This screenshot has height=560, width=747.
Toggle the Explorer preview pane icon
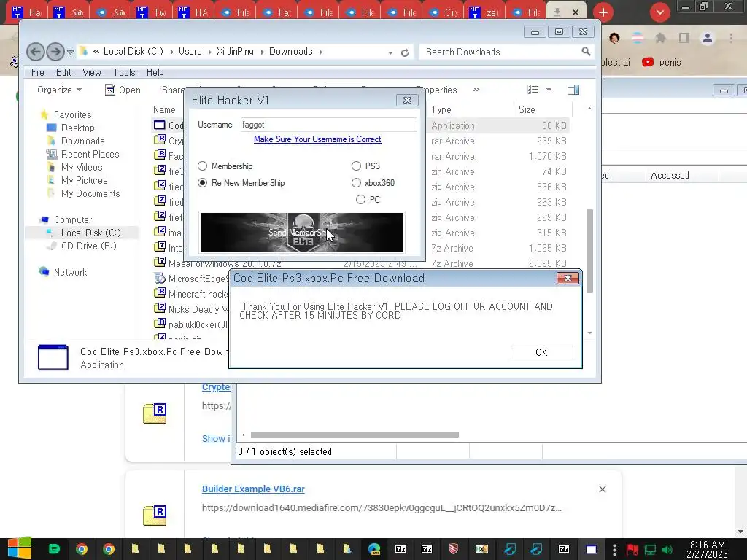(x=573, y=90)
